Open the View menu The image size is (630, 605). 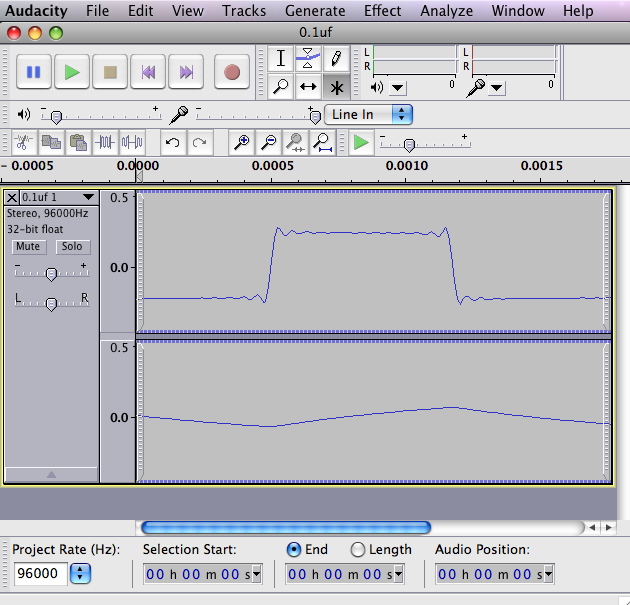(x=188, y=11)
